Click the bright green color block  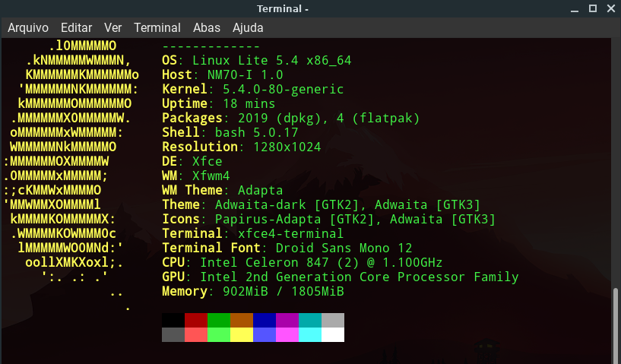tap(219, 334)
